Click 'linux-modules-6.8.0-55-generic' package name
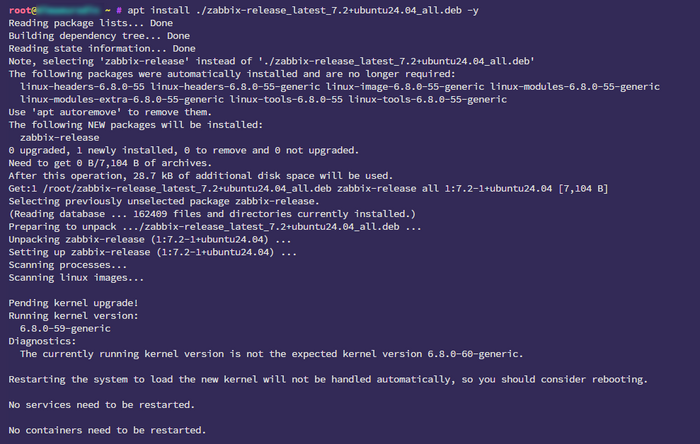Screen dimensions: 700x444 point(575,87)
